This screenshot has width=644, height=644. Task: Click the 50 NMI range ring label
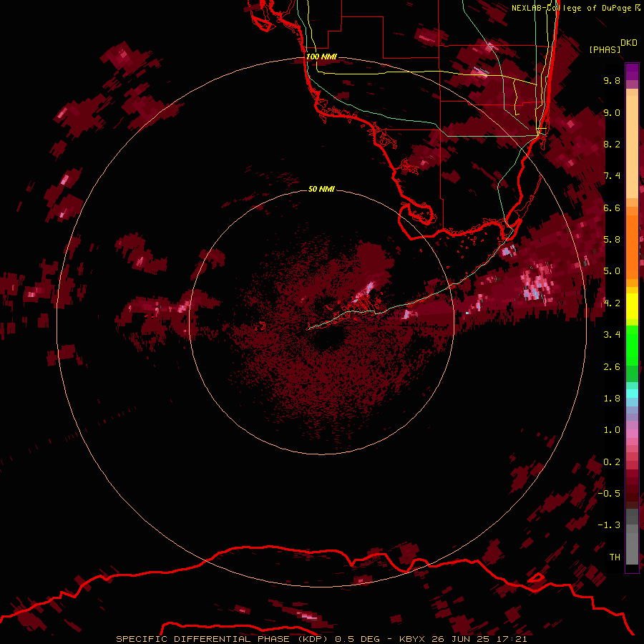[x=321, y=190]
